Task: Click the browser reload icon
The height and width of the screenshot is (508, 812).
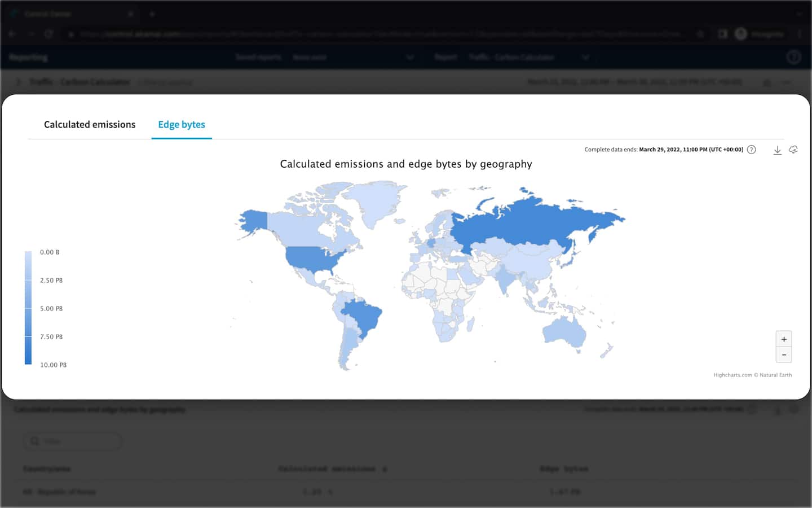Action: tap(48, 34)
